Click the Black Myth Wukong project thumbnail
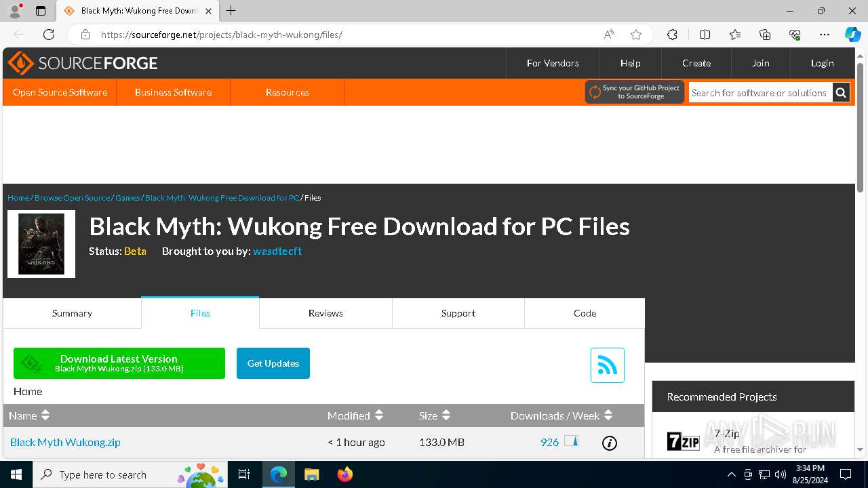 coord(41,244)
